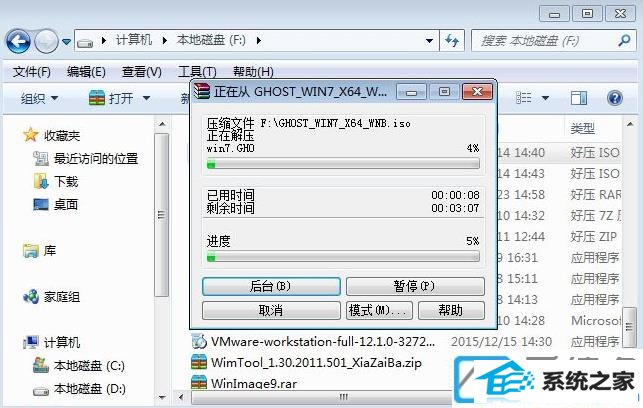643x408 pixels.
Task: Click the VMware-workstation-full installer file
Action: point(313,341)
